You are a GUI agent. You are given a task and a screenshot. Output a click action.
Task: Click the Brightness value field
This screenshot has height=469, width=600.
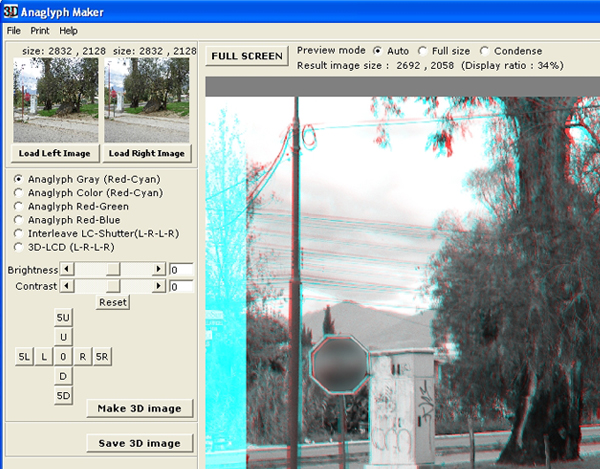pos(181,270)
